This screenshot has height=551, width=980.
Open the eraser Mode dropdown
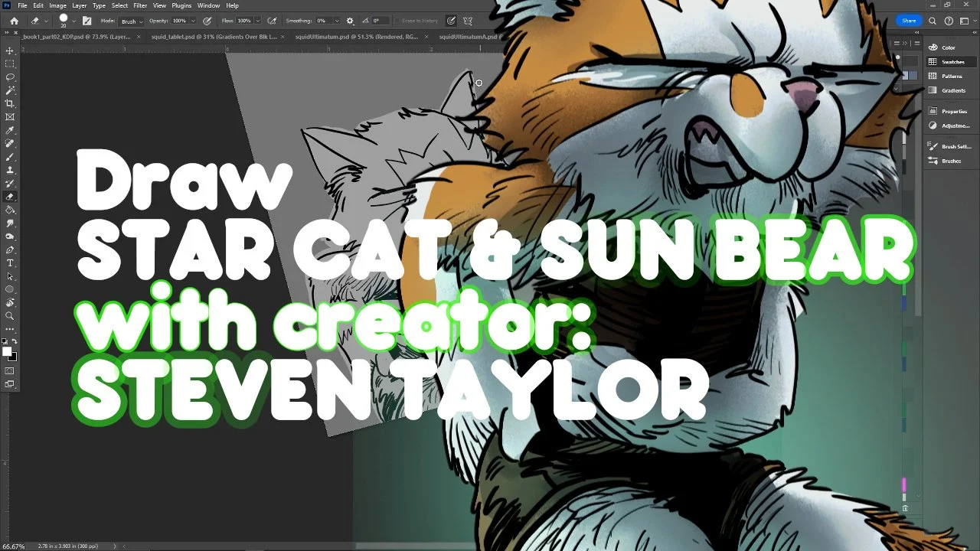tap(131, 21)
